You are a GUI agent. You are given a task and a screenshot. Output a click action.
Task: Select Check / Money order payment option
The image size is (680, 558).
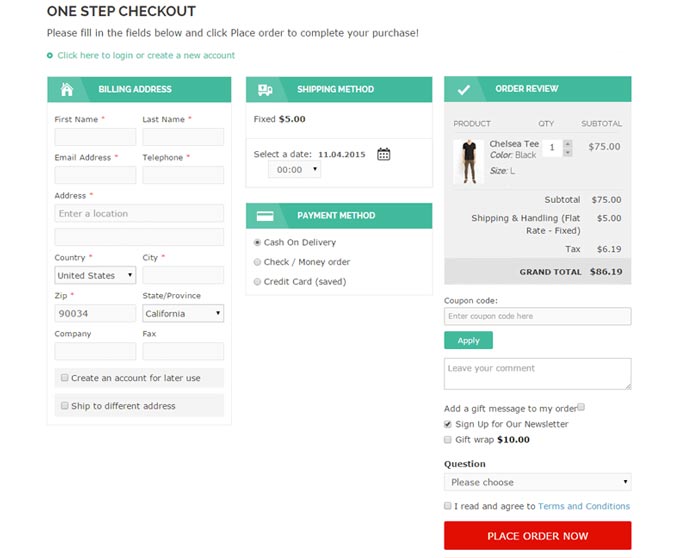[257, 262]
